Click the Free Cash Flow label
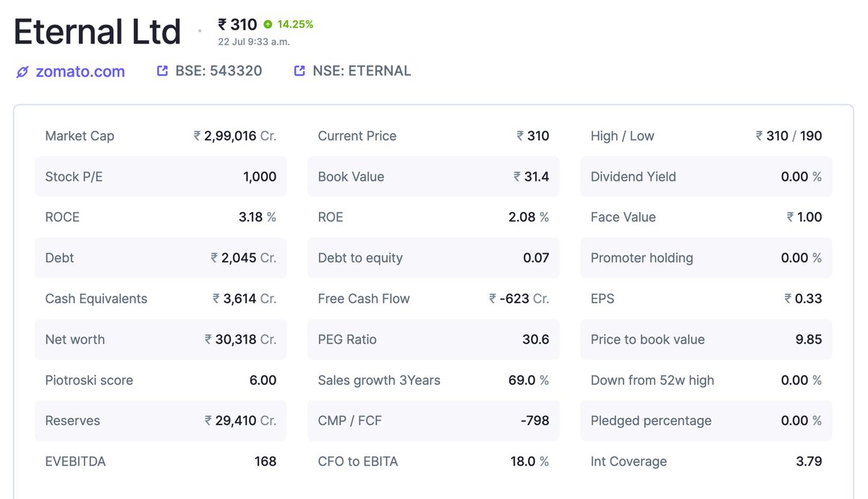The image size is (868, 499). tap(364, 299)
